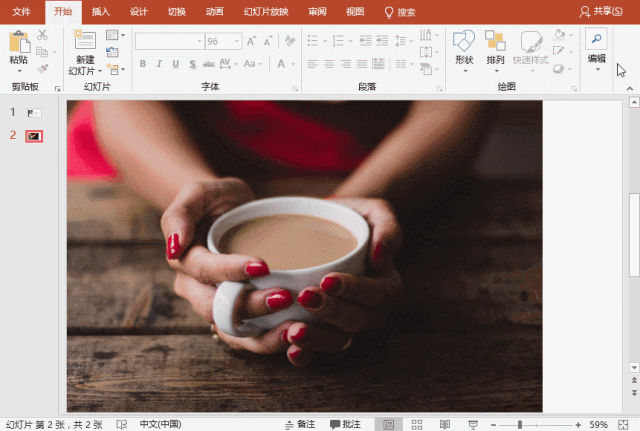
Task: Start slide show from status bar
Action: [473, 425]
